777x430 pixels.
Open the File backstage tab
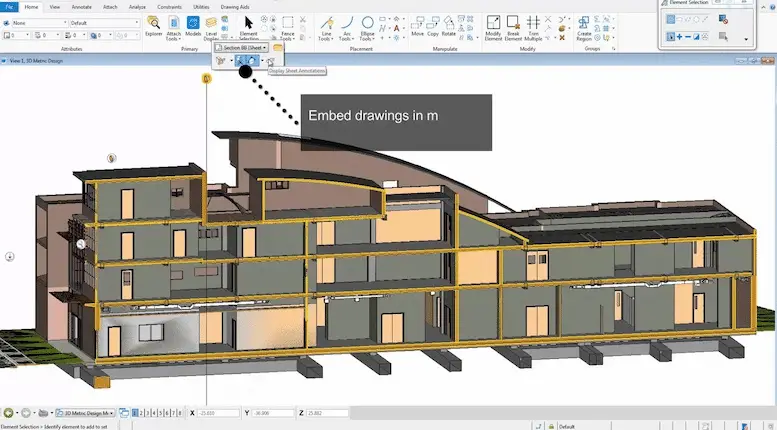tap(9, 7)
